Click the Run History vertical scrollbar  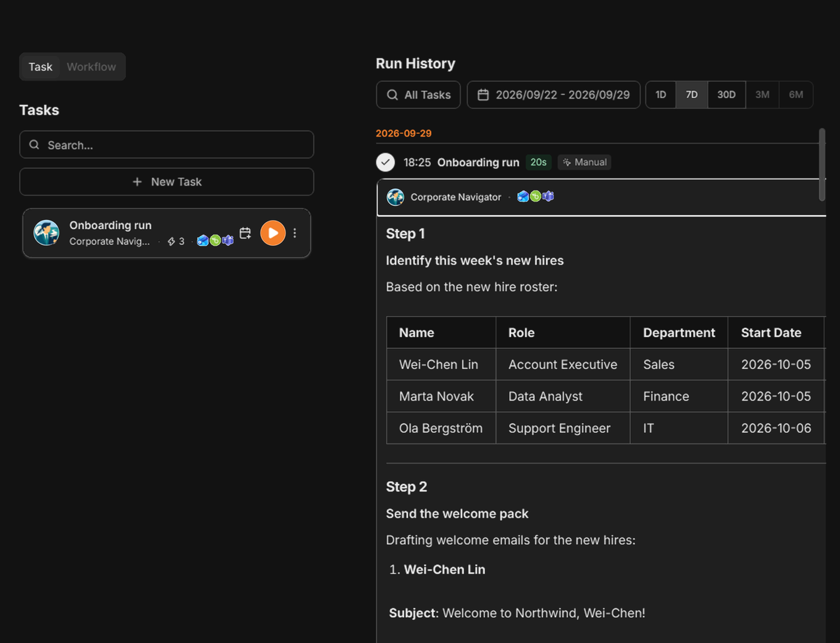pos(822,164)
